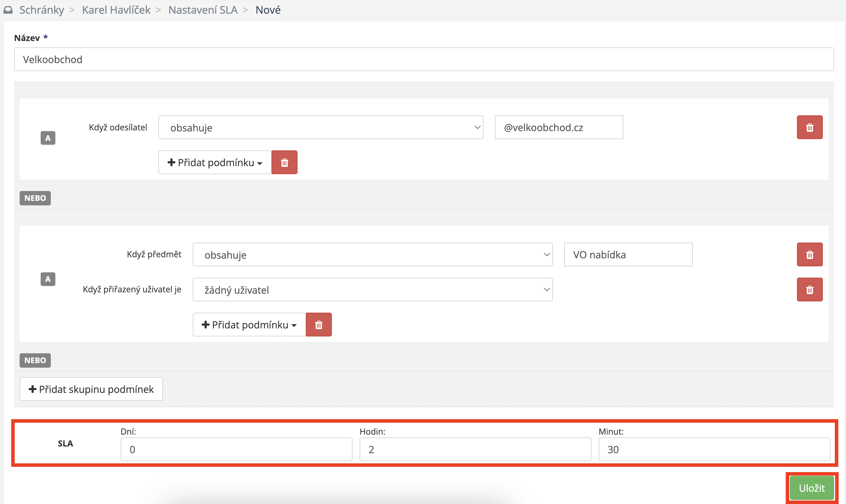Delete the sender condition row
846x504 pixels.
point(810,127)
